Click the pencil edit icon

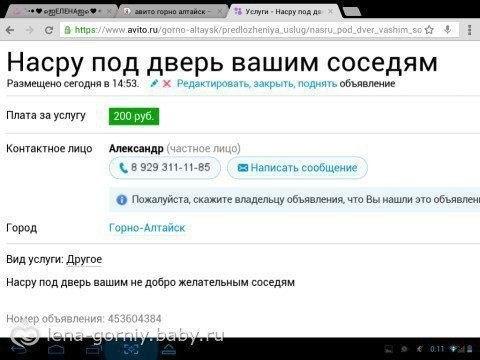[x=154, y=83]
